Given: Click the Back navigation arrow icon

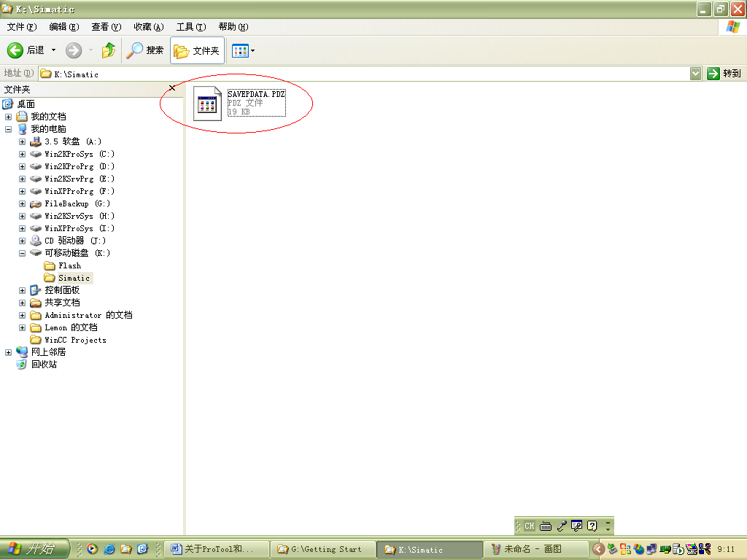Looking at the screenshot, I should coord(16,50).
